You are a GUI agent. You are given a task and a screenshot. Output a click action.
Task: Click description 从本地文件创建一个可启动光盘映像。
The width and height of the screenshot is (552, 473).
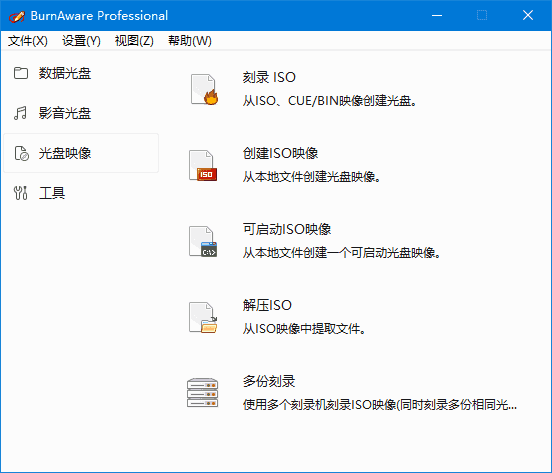tap(341, 253)
